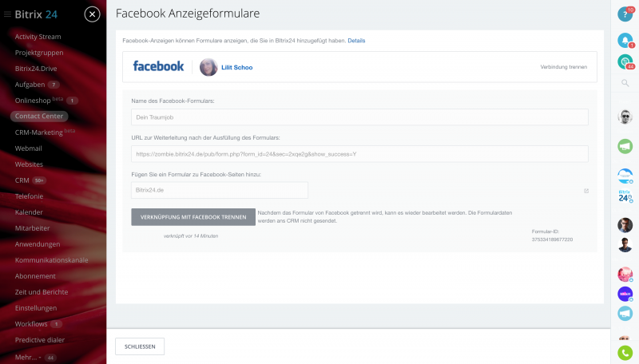
Task: Click the Formular-ID value 375334189677220
Action: (x=552, y=239)
